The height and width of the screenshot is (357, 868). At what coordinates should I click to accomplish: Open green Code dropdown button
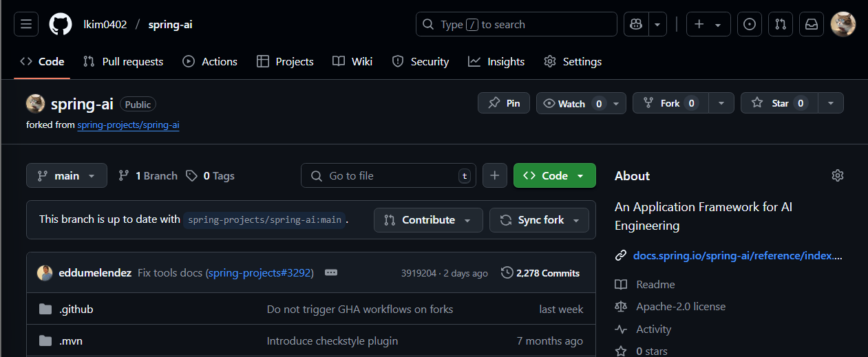pyautogui.click(x=554, y=175)
